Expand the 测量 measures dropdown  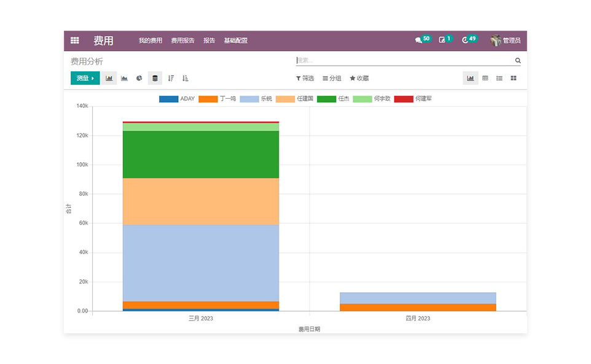[85, 79]
